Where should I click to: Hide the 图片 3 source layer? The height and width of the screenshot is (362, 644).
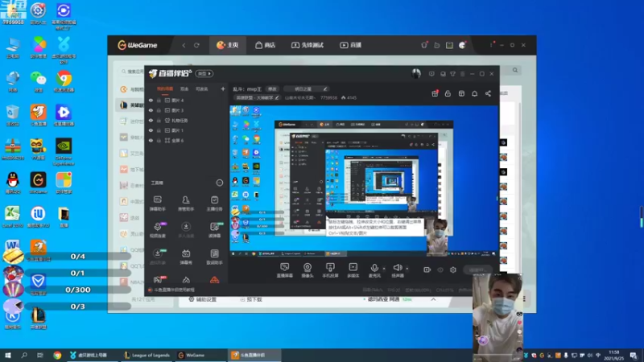pyautogui.click(x=151, y=110)
